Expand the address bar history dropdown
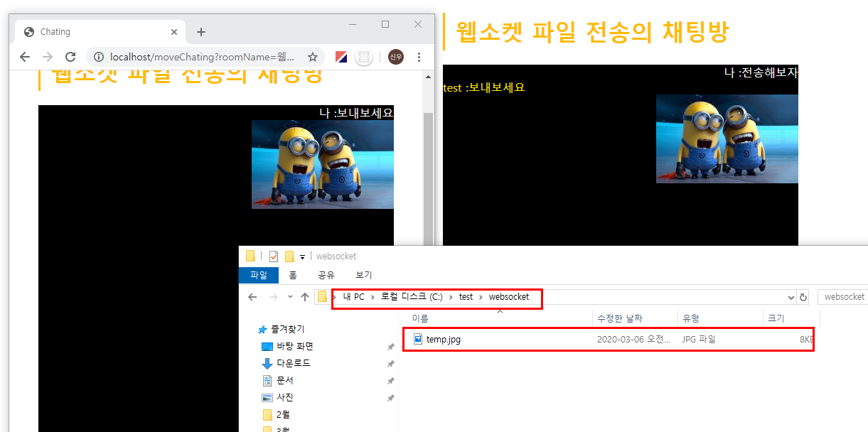 pyautogui.click(x=791, y=297)
